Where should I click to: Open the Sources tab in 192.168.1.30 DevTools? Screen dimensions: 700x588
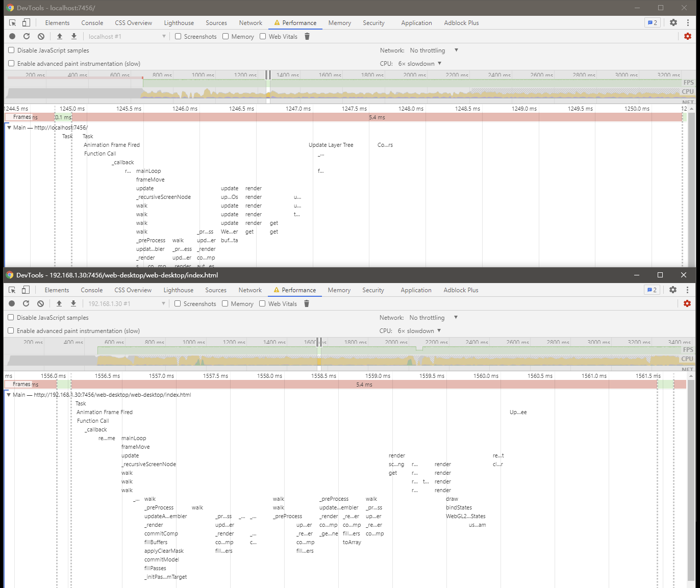216,290
